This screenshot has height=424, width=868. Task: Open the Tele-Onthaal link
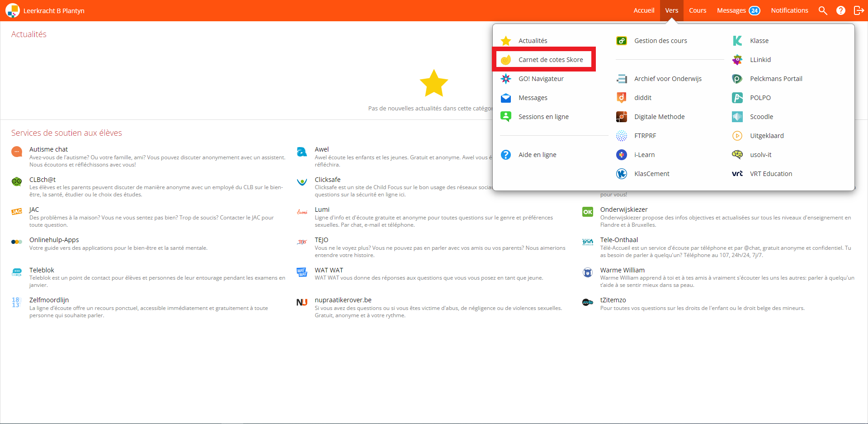click(619, 240)
